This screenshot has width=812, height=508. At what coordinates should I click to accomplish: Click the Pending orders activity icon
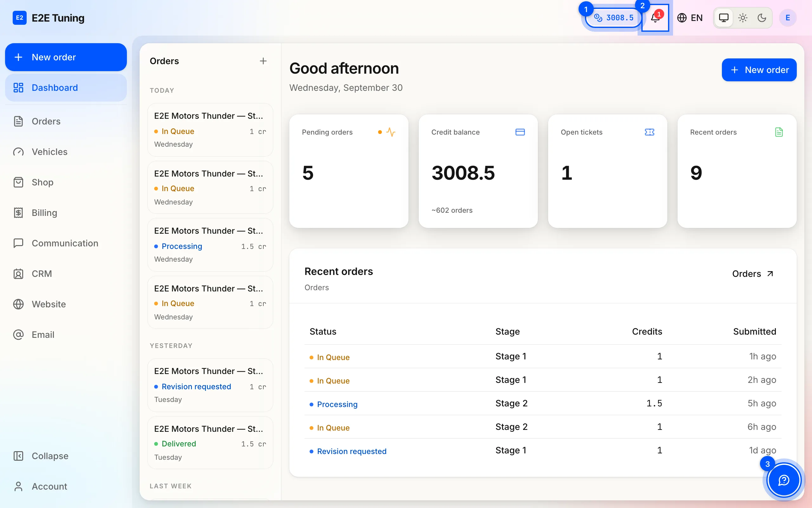point(390,132)
